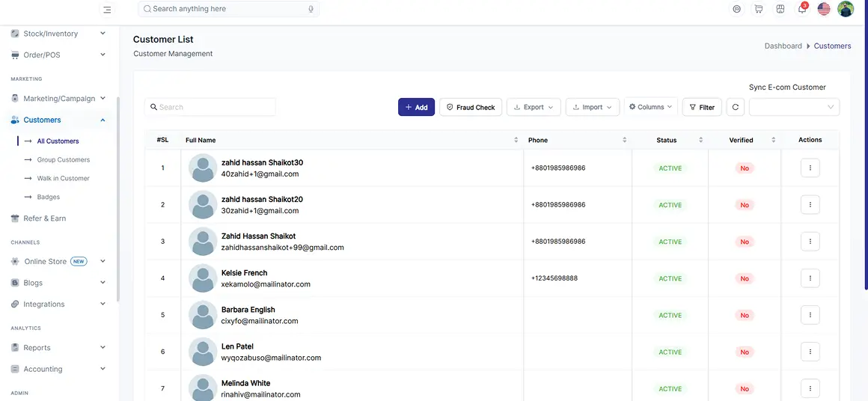This screenshot has height=401, width=868.
Task: Open actions menu for zahid hassan Shaikot30
Action: pos(810,168)
